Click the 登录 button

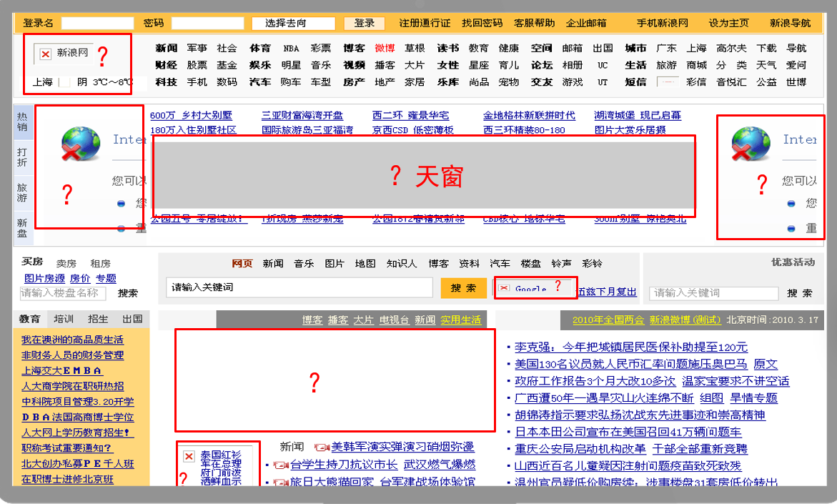[x=364, y=24]
